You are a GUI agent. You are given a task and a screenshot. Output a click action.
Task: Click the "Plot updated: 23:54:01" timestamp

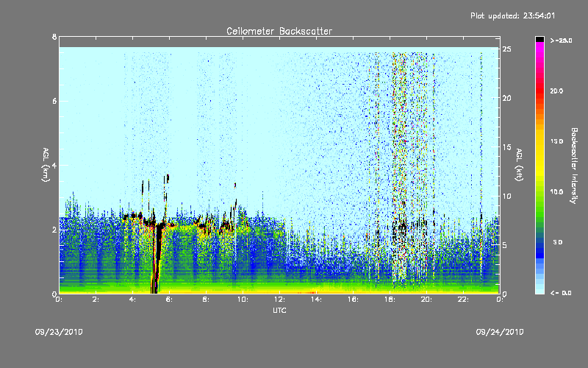coord(512,15)
